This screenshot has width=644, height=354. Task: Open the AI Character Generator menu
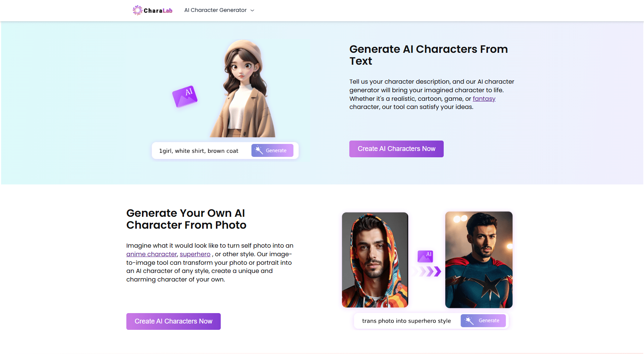[x=215, y=10]
